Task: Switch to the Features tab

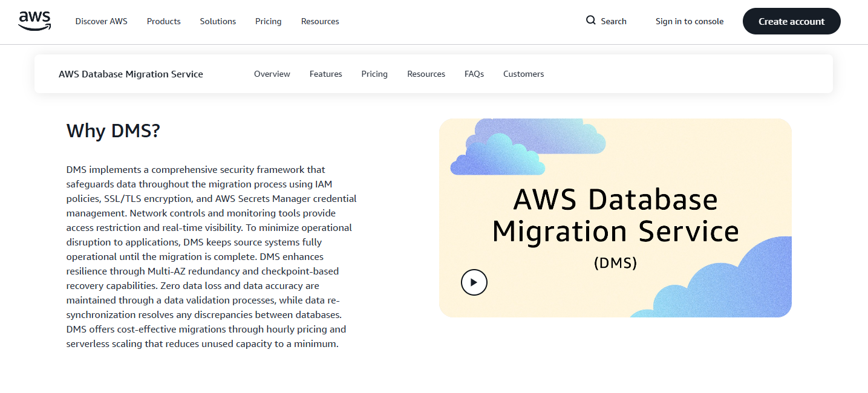Action: click(x=325, y=74)
